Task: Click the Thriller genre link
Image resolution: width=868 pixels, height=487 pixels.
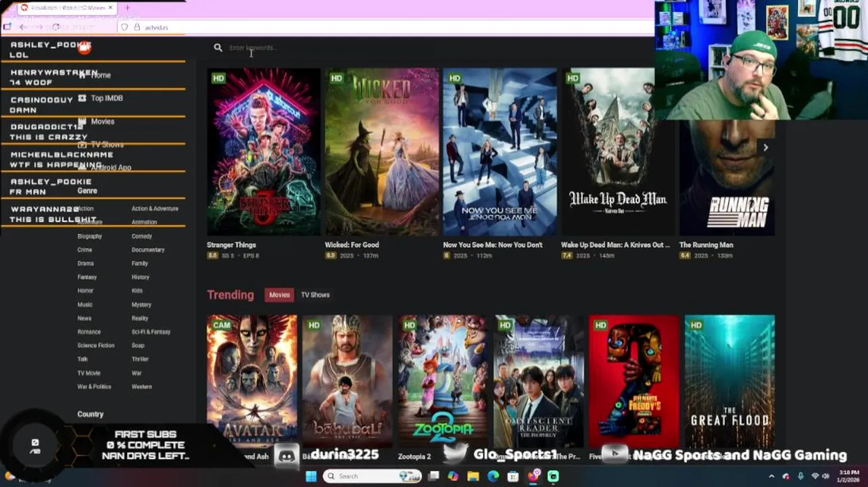Action: pyautogui.click(x=140, y=359)
